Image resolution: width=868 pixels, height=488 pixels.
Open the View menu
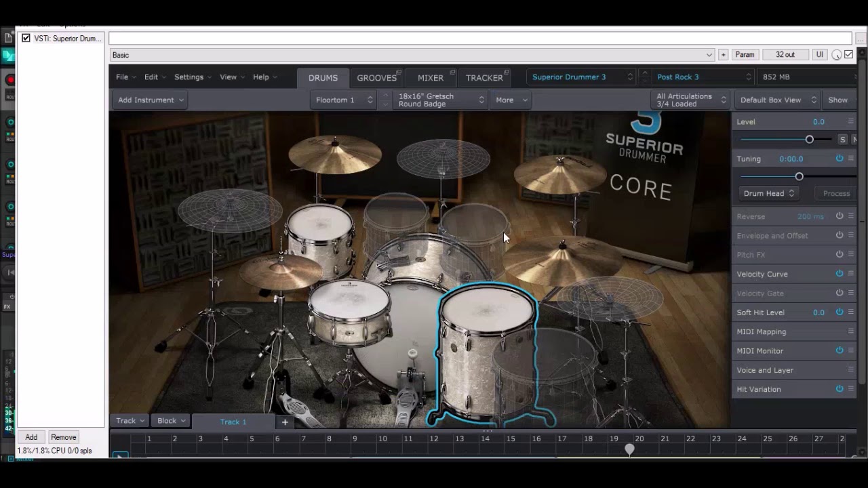232,77
